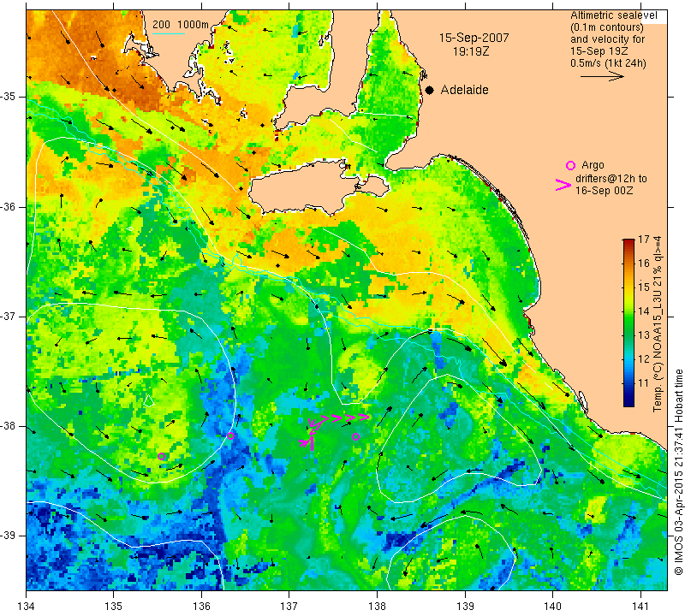The image size is (685, 616).
Task: Click the white triangle marker near 135.4E
Action: point(149,400)
